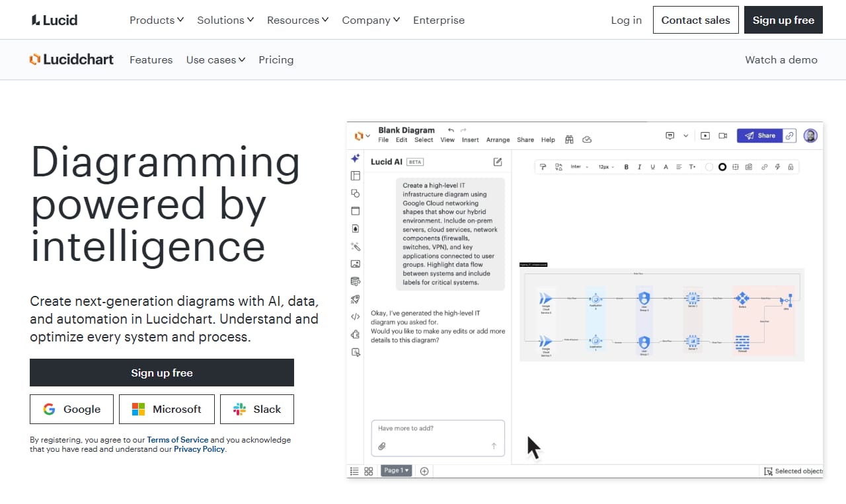This screenshot has height=504, width=846.
Task: Start presentation mode with the play icon
Action: click(705, 135)
